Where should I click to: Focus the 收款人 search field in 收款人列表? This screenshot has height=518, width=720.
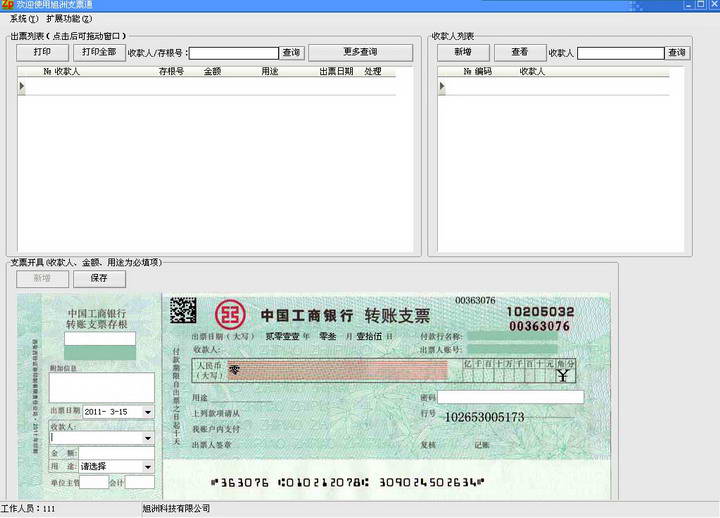click(620, 53)
